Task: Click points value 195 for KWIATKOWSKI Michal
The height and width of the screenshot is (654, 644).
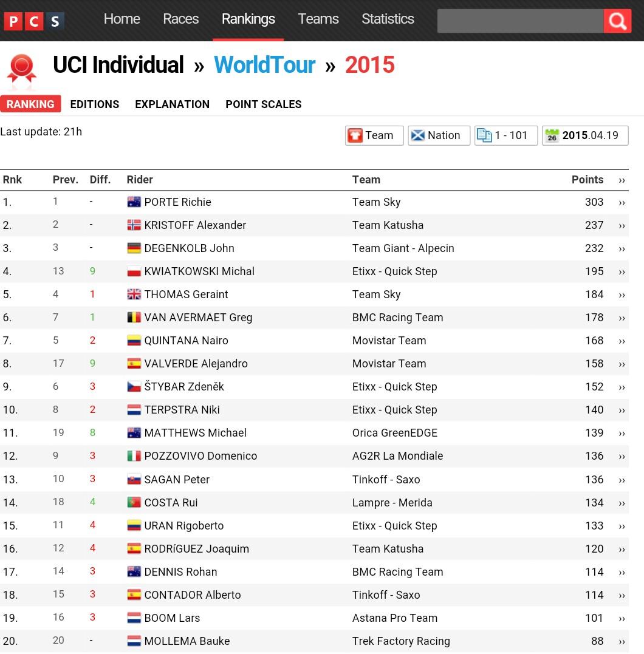Action: (x=594, y=271)
